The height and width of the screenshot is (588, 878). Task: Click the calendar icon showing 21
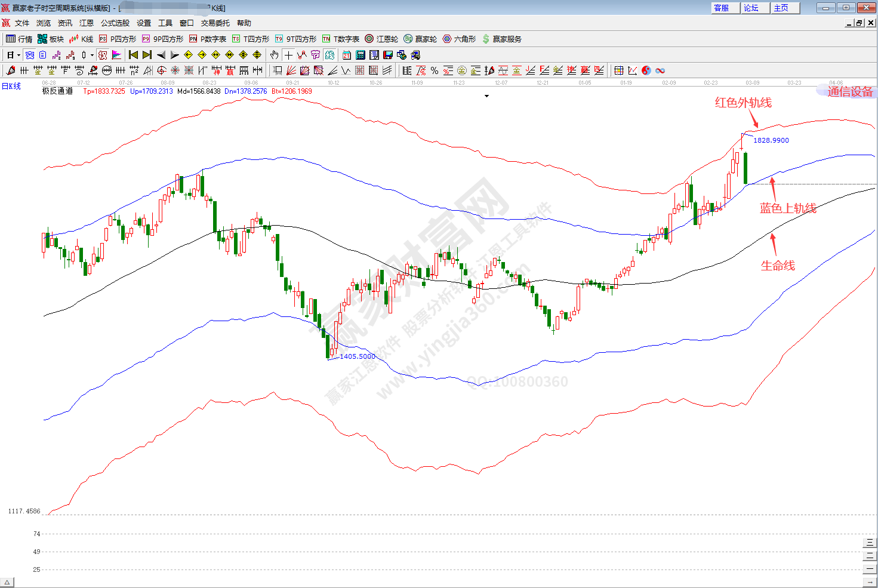tap(347, 55)
